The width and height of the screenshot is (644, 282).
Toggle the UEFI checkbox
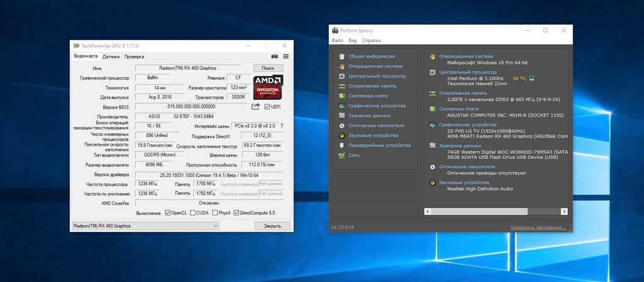(267, 107)
